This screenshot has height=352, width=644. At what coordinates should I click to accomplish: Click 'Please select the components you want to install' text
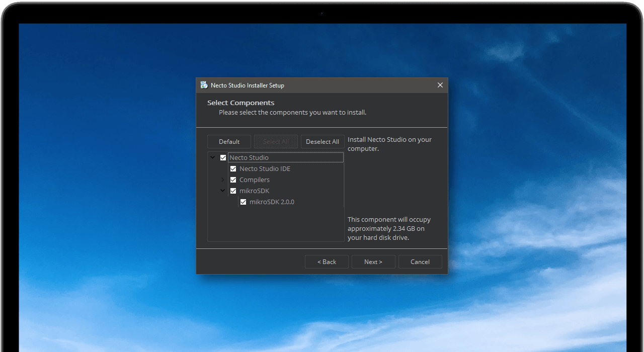click(x=292, y=112)
